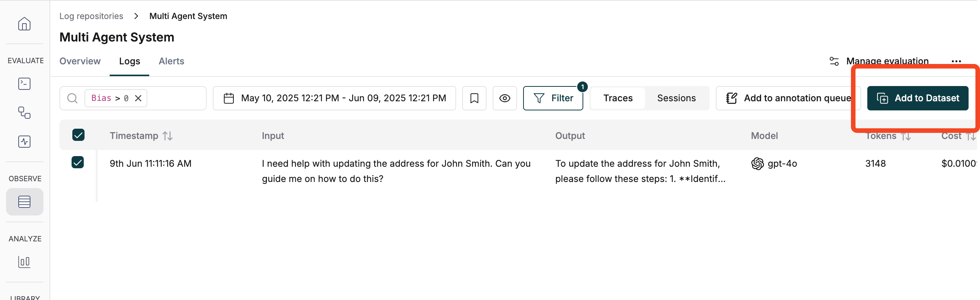Viewport: 980px width, 300px height.
Task: Switch to the Overview tab
Action: coord(80,61)
